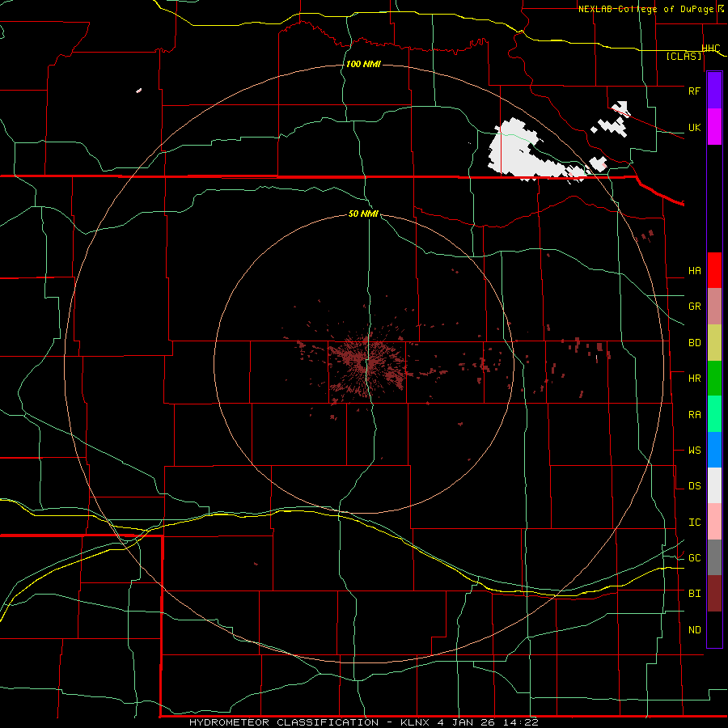Select the gray GC legend color swatch
This screenshot has width=728, height=728.
click(x=714, y=557)
